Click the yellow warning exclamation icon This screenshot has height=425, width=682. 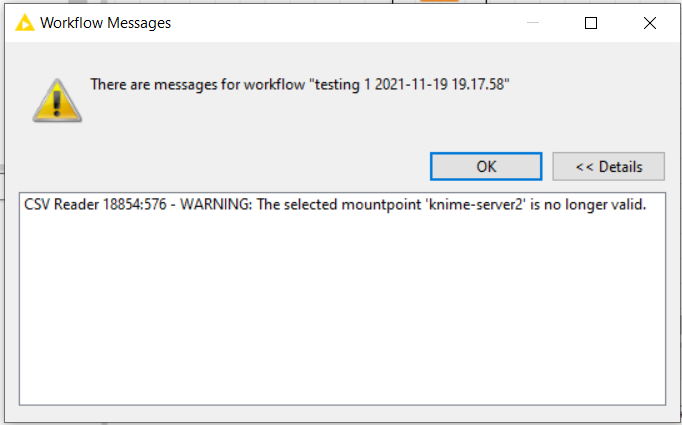(x=57, y=100)
